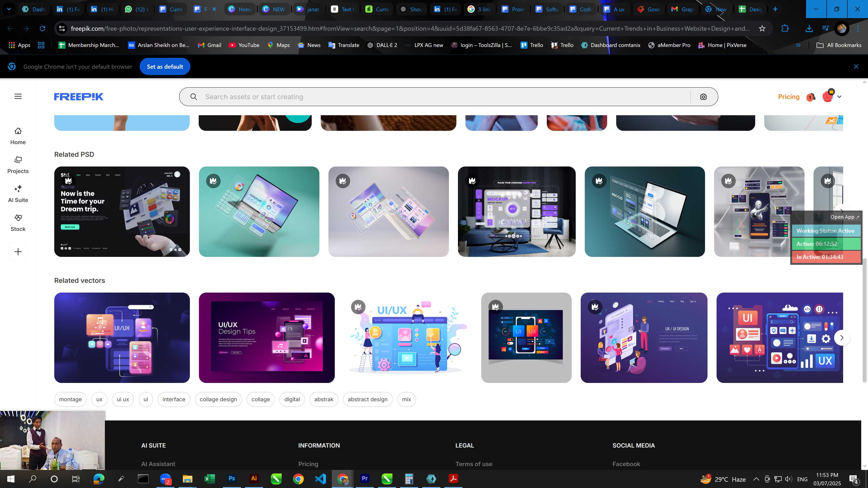Open the Pricing link in the header
This screenshot has width=868, height=488.
point(788,97)
